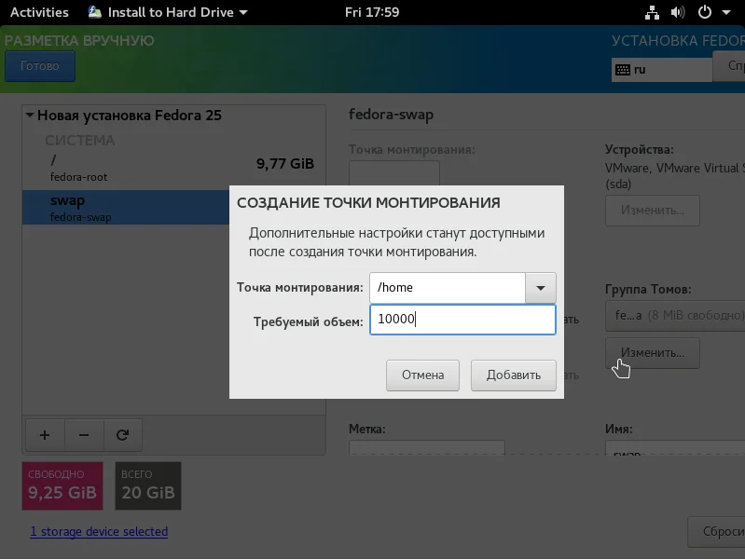Open the volume icon in top bar
The width and height of the screenshot is (745, 560).
click(678, 12)
